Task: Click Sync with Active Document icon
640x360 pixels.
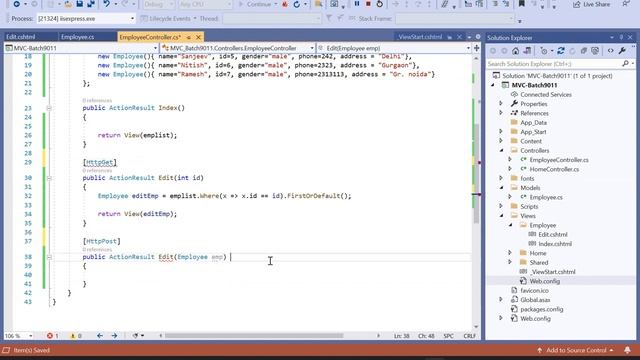Action: (x=561, y=51)
